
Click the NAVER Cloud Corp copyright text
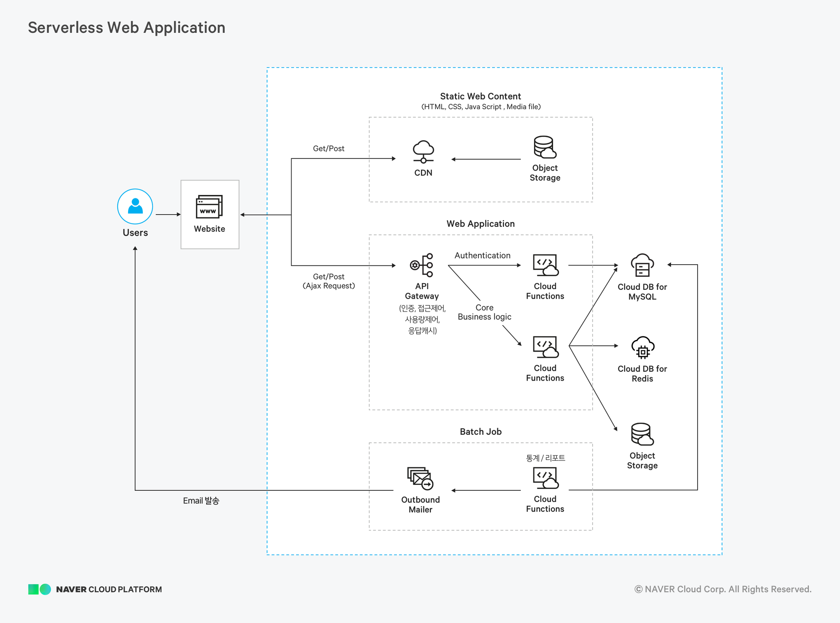(722, 589)
